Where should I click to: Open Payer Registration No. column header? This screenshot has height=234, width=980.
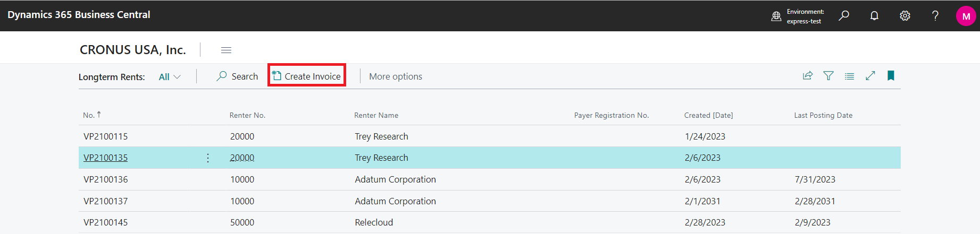coord(612,115)
